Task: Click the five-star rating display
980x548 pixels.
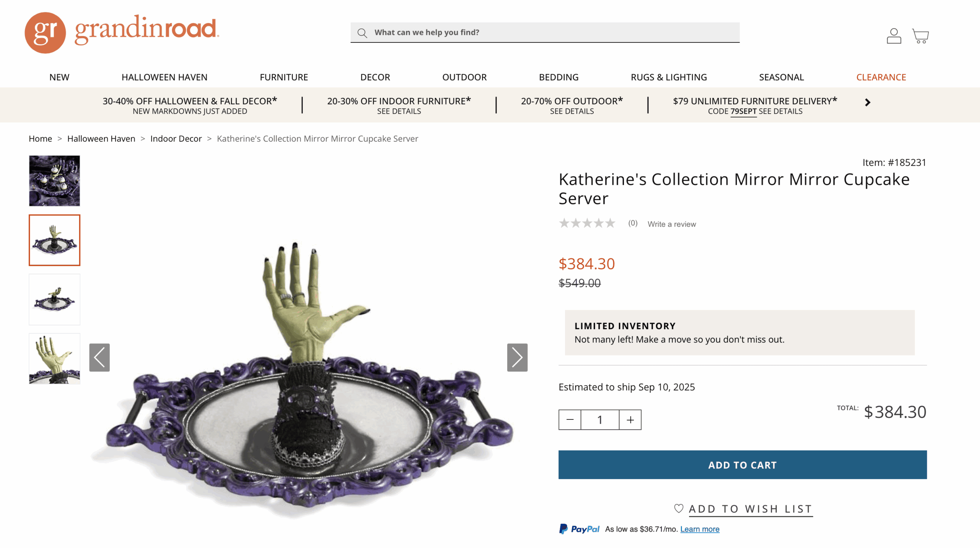Action: tap(587, 223)
